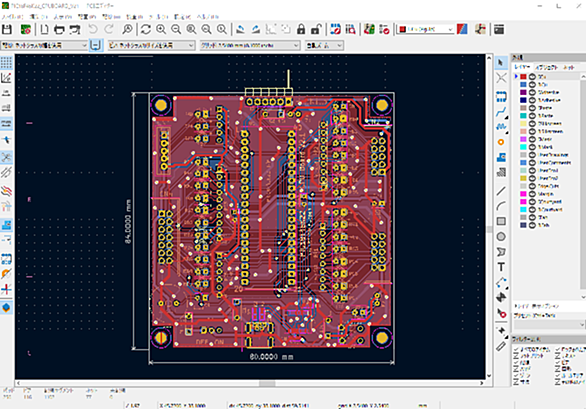Click the Refresh view icon

[146, 29]
